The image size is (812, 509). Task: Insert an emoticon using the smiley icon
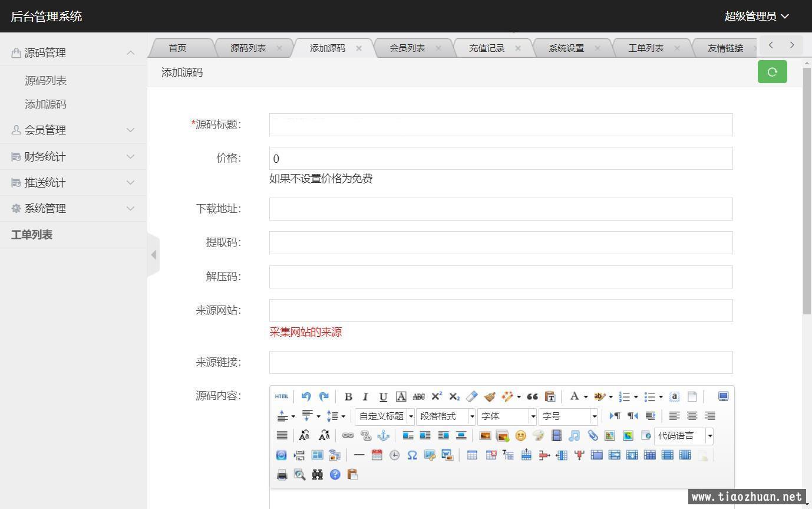[520, 436]
